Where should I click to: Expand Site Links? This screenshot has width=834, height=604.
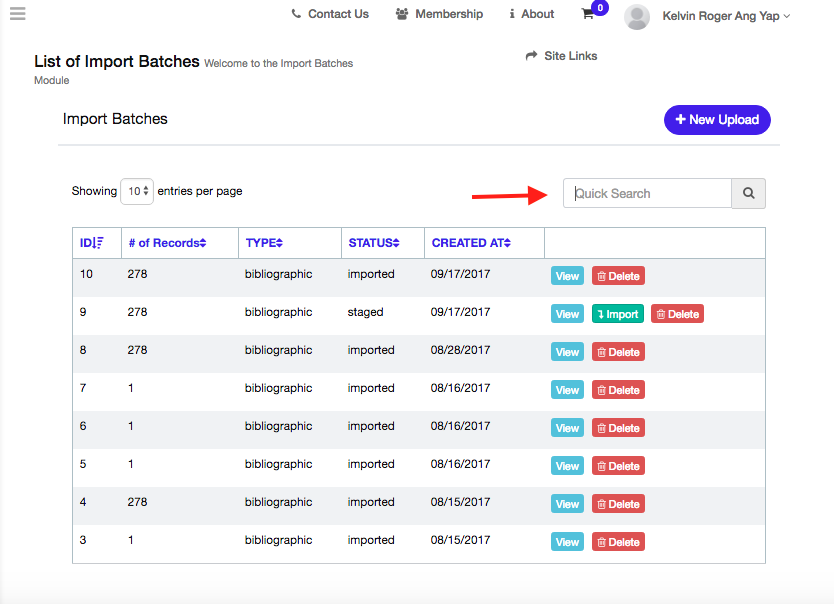[x=561, y=56]
